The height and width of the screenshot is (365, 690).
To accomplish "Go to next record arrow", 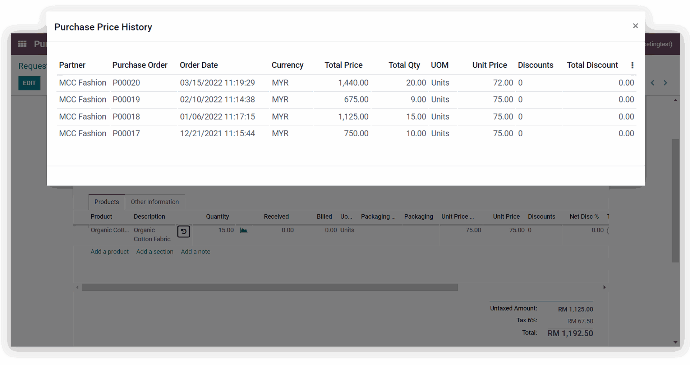I will coord(665,83).
